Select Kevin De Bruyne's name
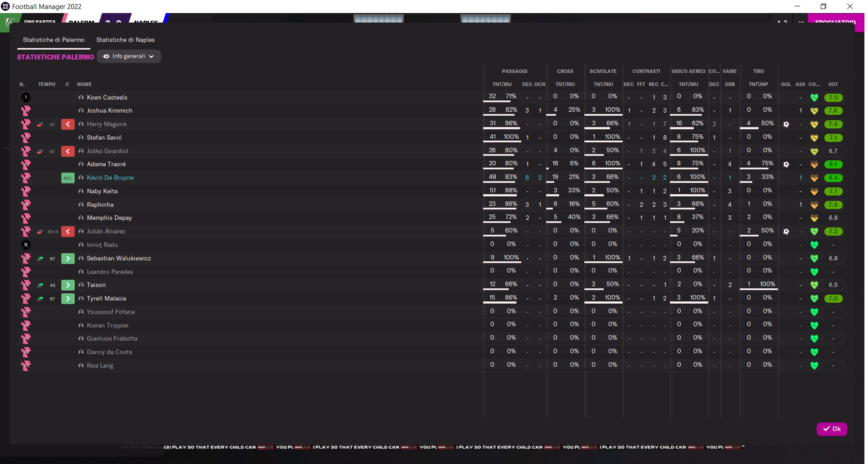Image resolution: width=868 pixels, height=464 pixels. tap(110, 177)
